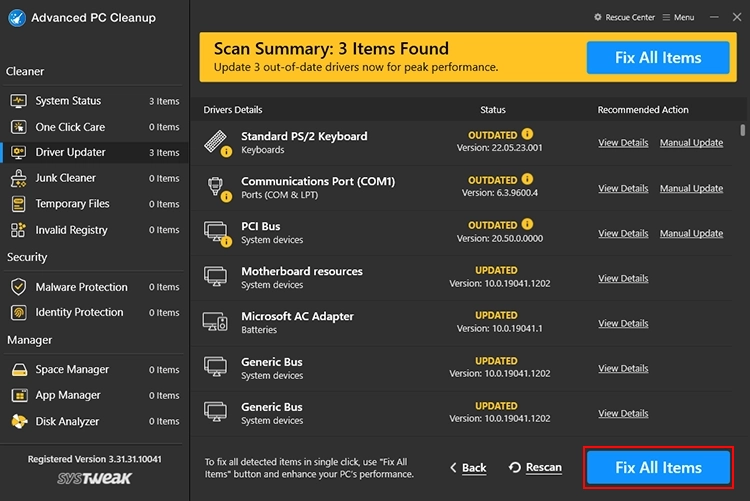750x501 pixels.
Task: Click Manual Update for Standard PS/2 Keyboard
Action: (x=691, y=143)
